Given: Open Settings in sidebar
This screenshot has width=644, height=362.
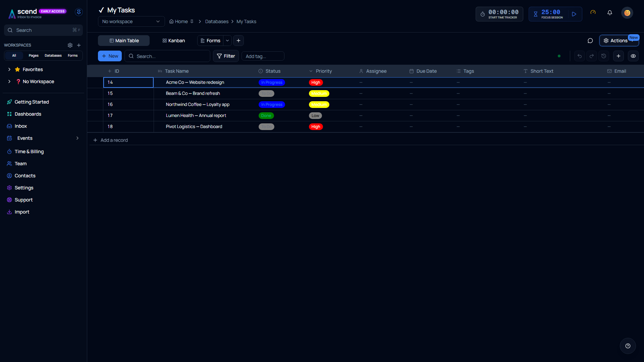Looking at the screenshot, I should point(24,188).
